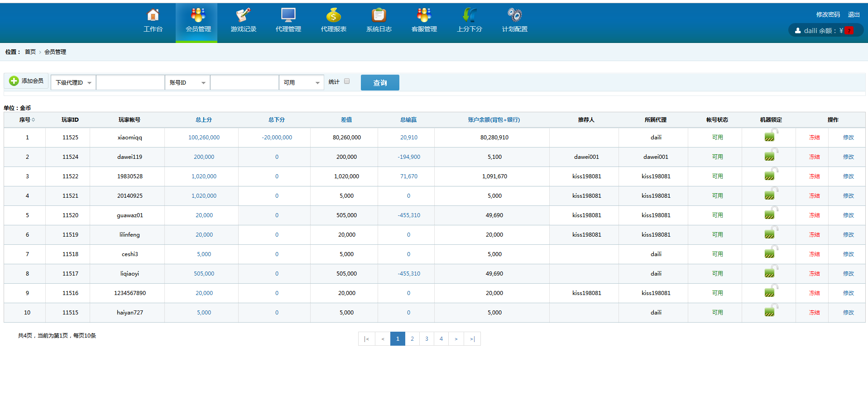The width and height of the screenshot is (868, 419).
Task: Enable the 统计 checkbox
Action: click(347, 81)
